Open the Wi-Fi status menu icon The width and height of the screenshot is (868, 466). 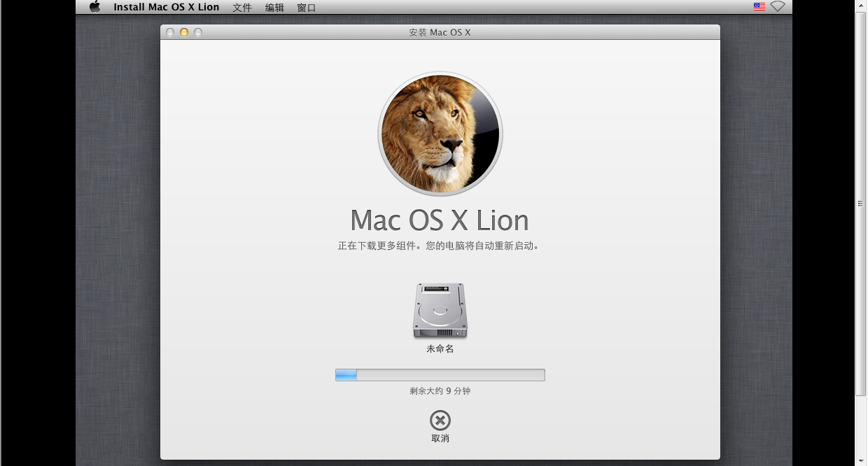click(778, 7)
